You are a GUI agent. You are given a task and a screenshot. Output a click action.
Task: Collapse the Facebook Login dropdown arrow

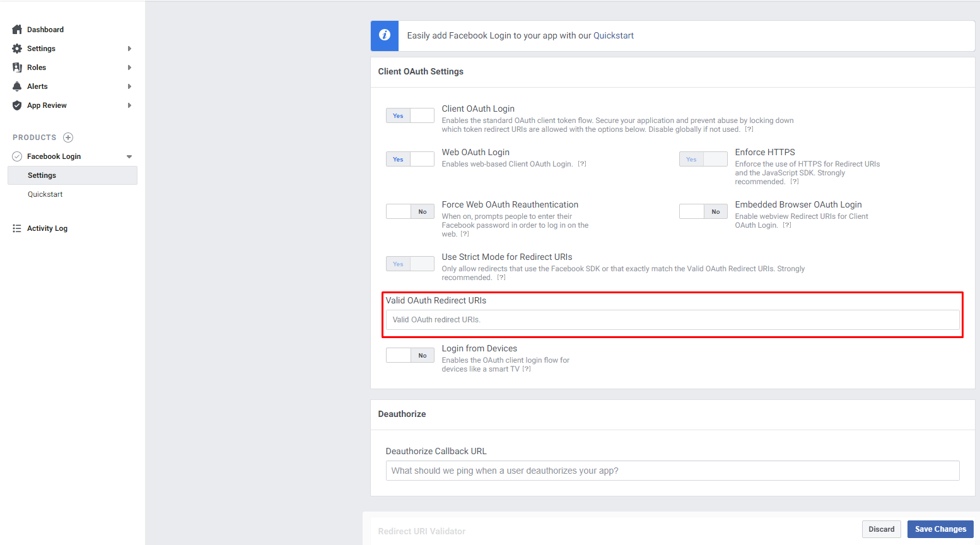[x=129, y=156]
